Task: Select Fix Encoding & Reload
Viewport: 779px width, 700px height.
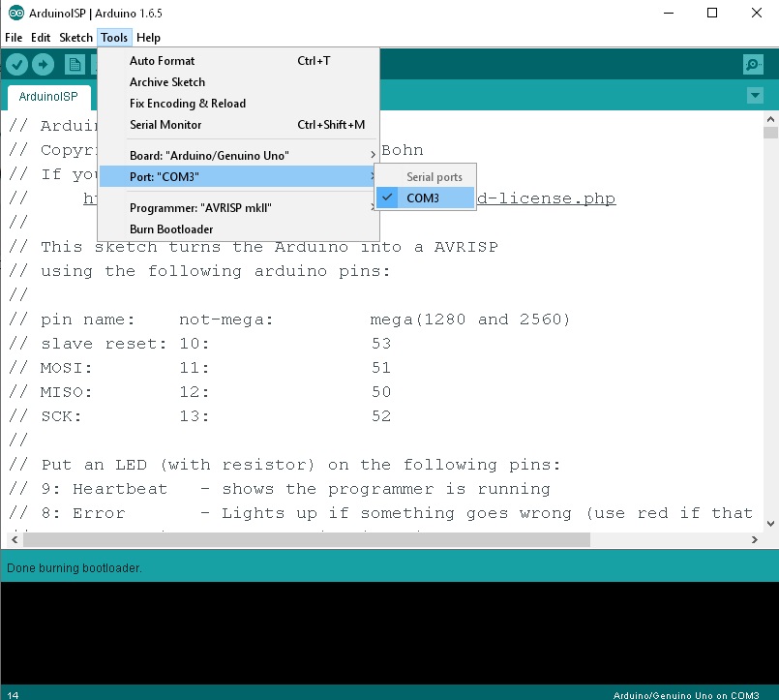Action: (238, 104)
